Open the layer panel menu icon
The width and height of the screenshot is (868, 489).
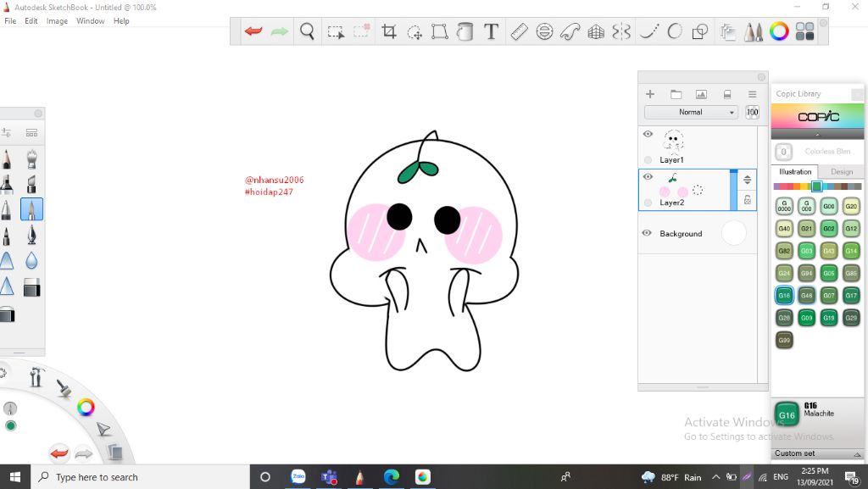753,94
